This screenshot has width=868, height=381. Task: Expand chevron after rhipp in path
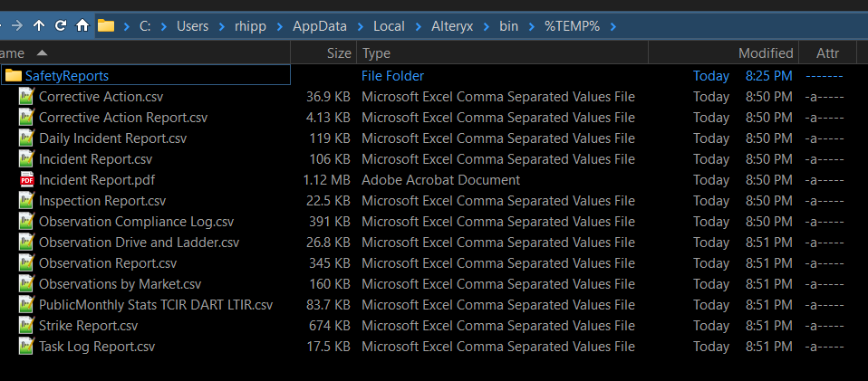click(x=280, y=26)
